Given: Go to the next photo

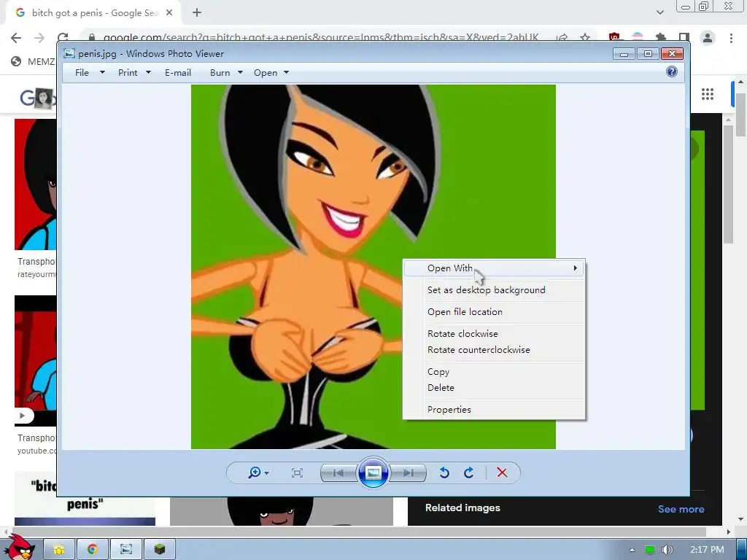Looking at the screenshot, I should pos(408,472).
